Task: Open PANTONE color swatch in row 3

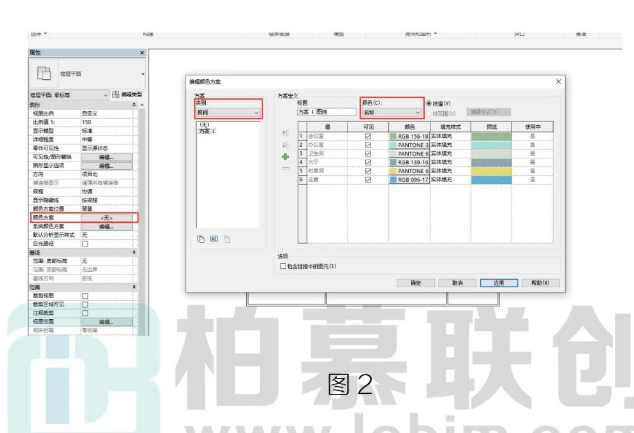Action: pos(409,154)
